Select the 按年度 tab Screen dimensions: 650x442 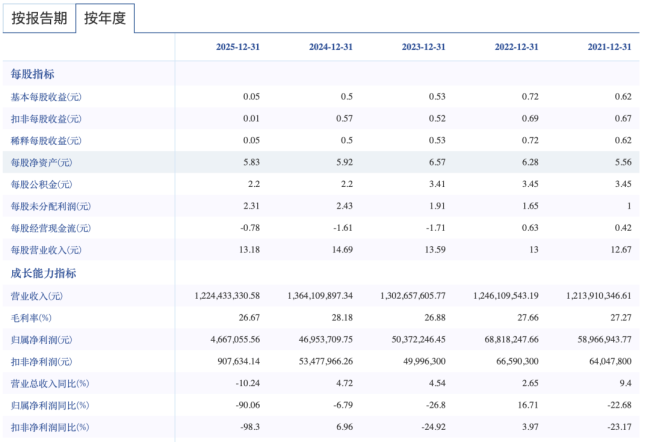pos(105,18)
